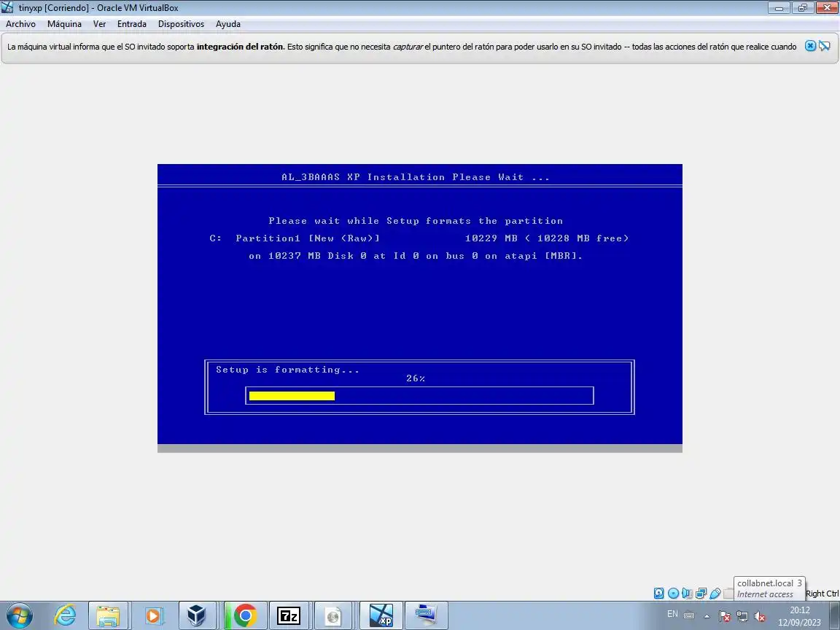The image size is (840, 630).
Task: Restore down the VirtualBox window
Action: coord(803,7)
